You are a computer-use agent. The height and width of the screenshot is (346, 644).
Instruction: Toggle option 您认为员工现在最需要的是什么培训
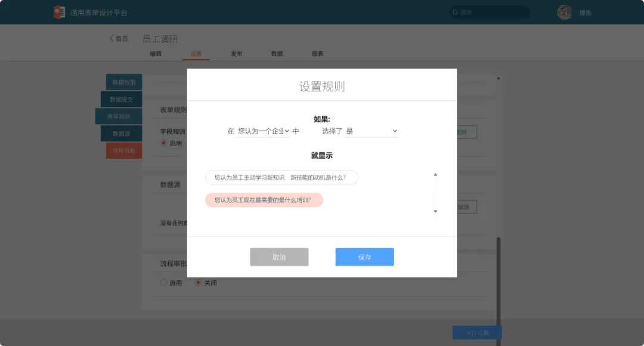pos(264,200)
